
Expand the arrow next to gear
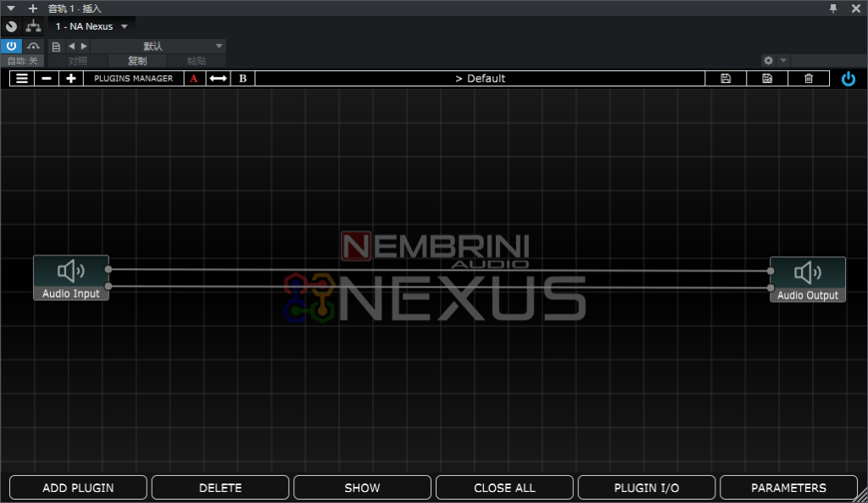tap(782, 60)
